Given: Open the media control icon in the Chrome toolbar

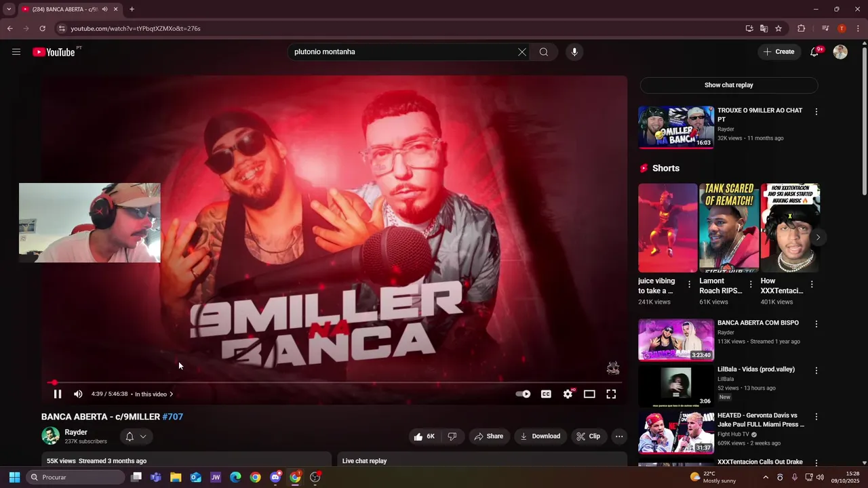Looking at the screenshot, I should click(x=825, y=28).
